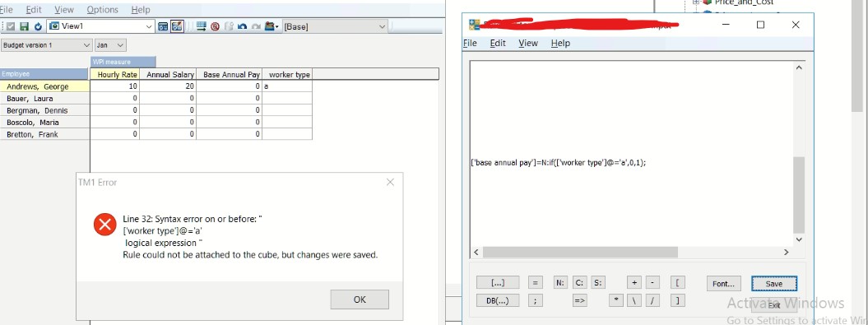Open Help menu in rules editor
868x325 pixels.
click(x=560, y=43)
